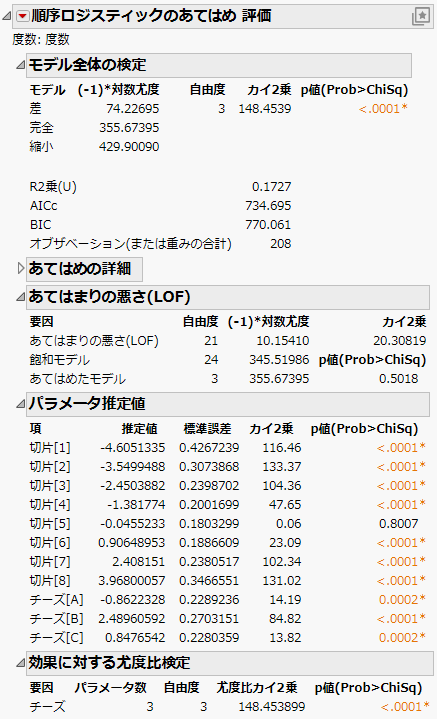437x719 pixels.
Task: Click the LOF p-value 0.5018
Action: 398,379
